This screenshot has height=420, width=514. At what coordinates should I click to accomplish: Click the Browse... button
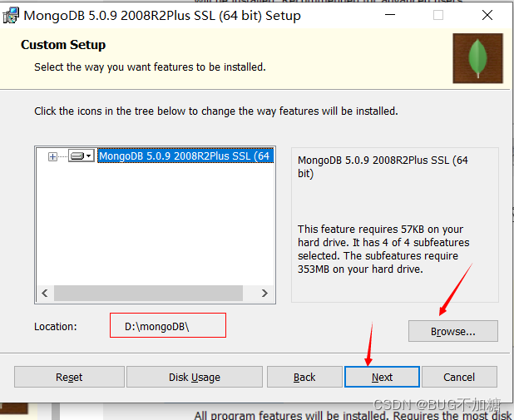tap(453, 331)
